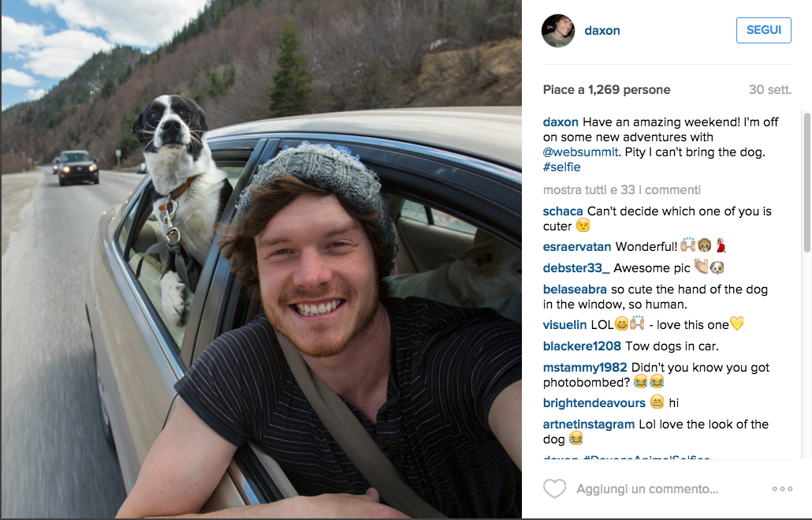The width and height of the screenshot is (812, 520).
Task: Open visuelin's profile link
Action: pyautogui.click(x=564, y=325)
